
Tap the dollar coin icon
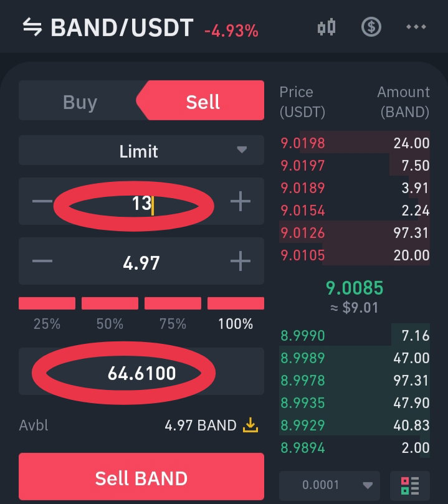[371, 27]
